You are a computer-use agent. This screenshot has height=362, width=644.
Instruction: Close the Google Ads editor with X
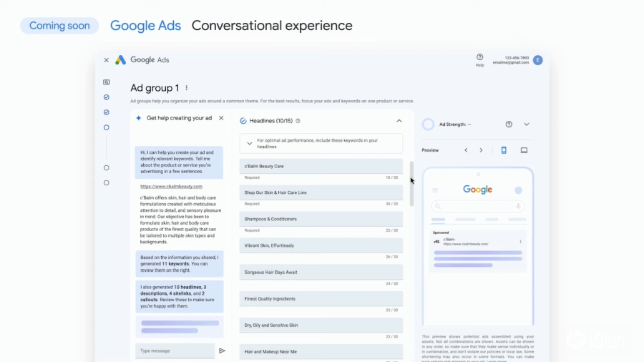pyautogui.click(x=107, y=60)
